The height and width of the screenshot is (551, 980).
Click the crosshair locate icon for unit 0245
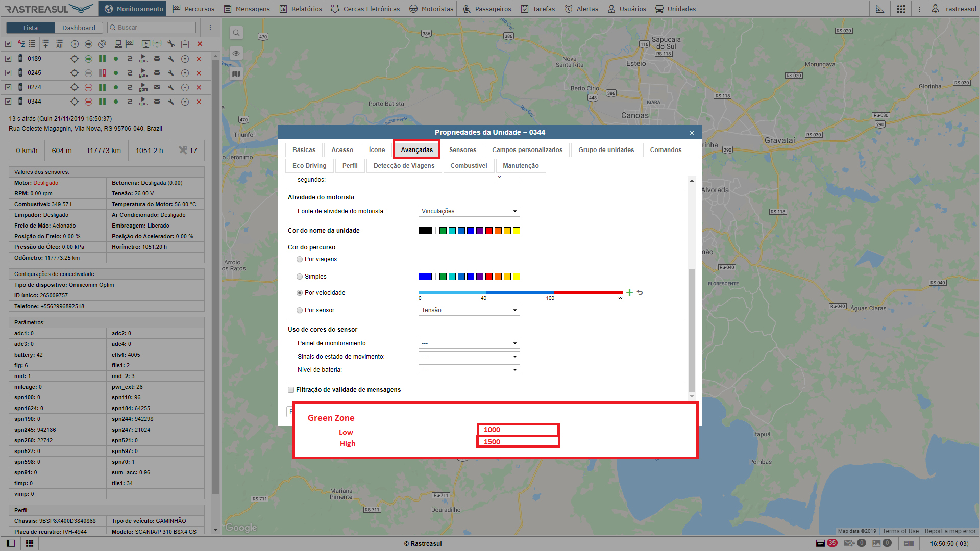point(75,73)
